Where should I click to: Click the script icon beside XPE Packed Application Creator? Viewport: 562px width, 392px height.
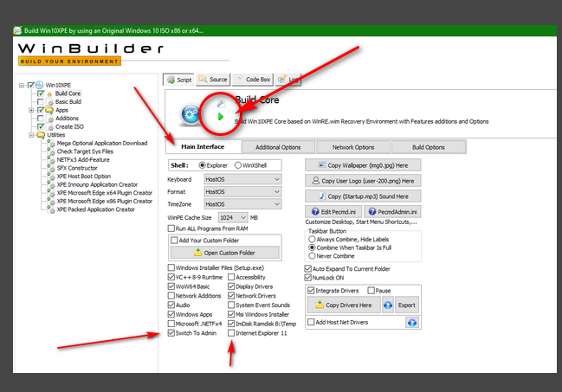50,209
